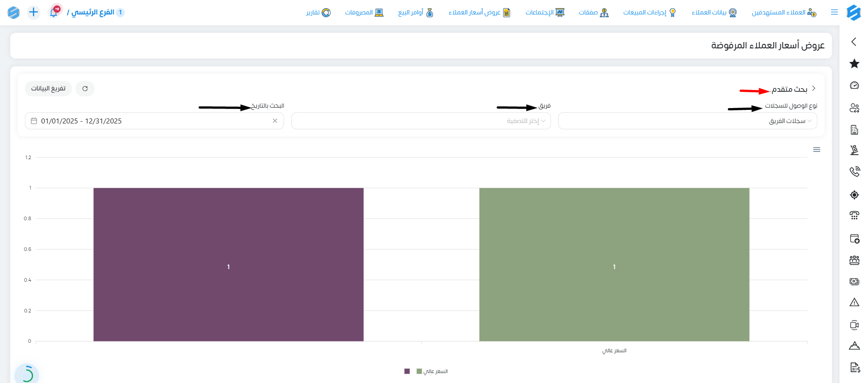Screen dimensions: 868x383
Task: Open the dashboard gauge icon in sidebar
Action: coord(854,85)
